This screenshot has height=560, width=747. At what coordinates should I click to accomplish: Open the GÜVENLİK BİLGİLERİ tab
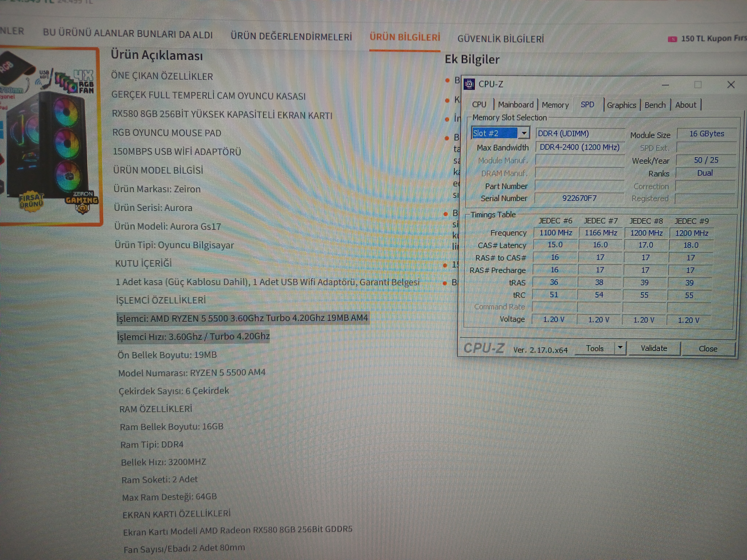tap(501, 39)
